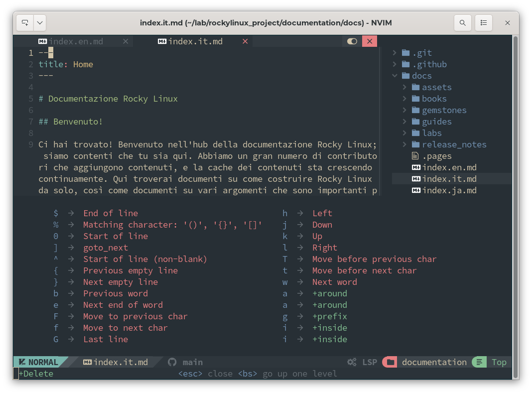The width and height of the screenshot is (532, 394).
Task: Click the green list icon next to Top
Action: (479, 362)
